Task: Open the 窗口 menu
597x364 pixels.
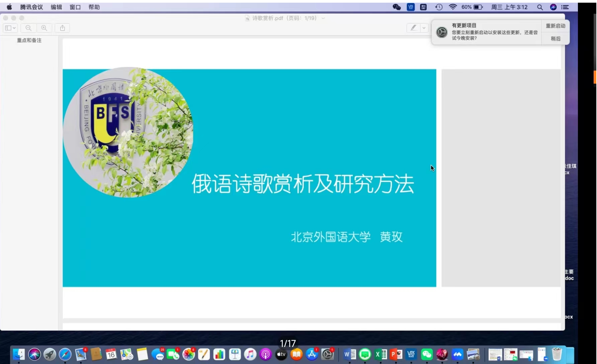Action: click(x=75, y=7)
